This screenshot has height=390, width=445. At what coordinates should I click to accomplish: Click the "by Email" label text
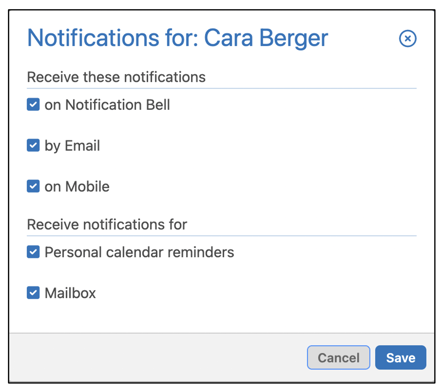point(72,146)
